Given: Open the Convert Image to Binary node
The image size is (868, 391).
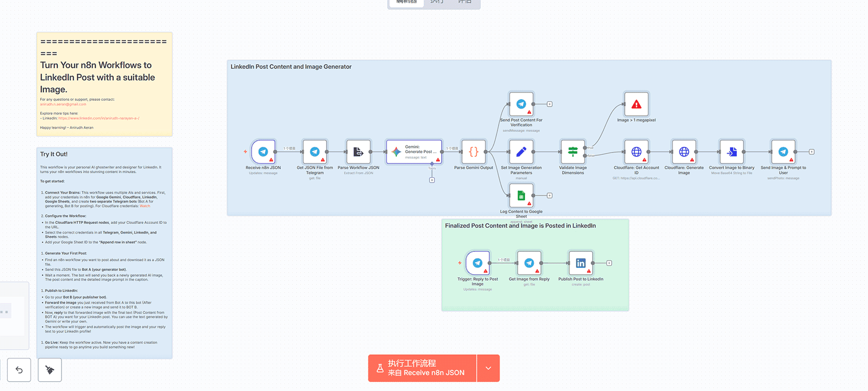Looking at the screenshot, I should [731, 152].
